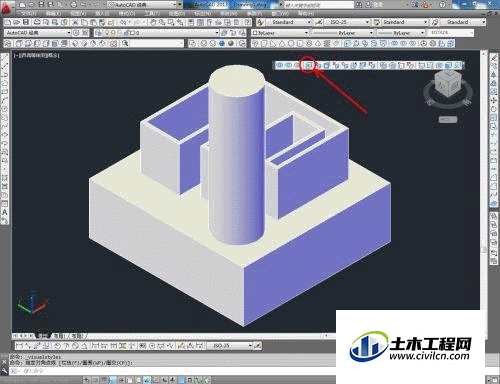Screen dimensions: 500x384
Task: Click the Layer Properties Manager icon
Action: click(98, 33)
